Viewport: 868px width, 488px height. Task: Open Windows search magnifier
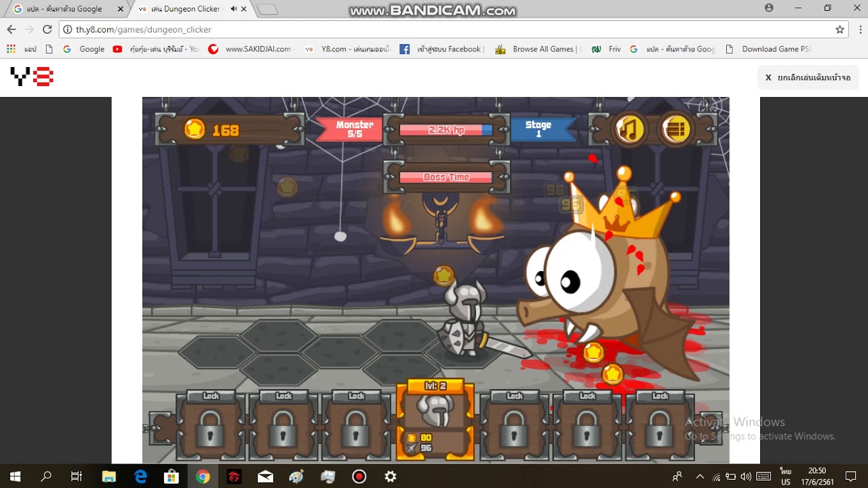pos(46,476)
